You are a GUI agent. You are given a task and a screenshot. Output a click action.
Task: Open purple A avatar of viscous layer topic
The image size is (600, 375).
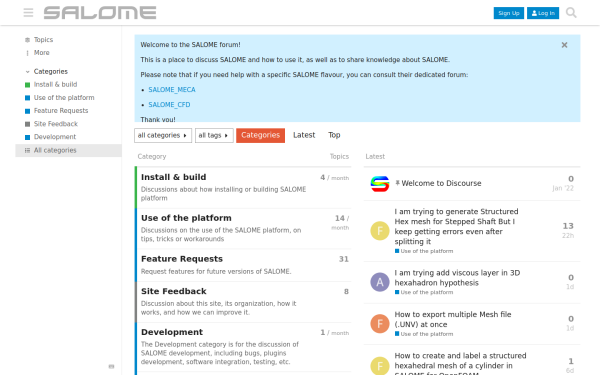[x=380, y=282]
